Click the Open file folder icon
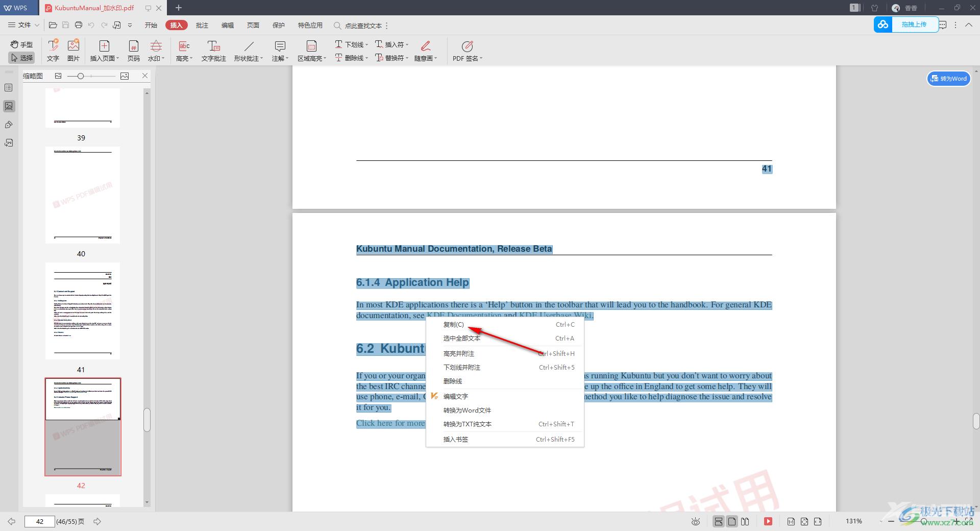 click(53, 25)
